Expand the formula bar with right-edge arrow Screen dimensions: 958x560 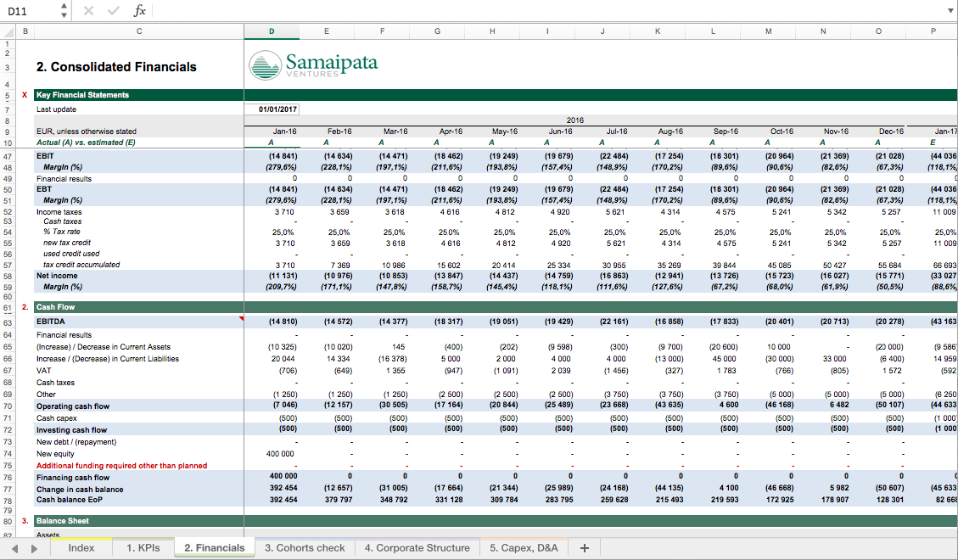(x=950, y=11)
